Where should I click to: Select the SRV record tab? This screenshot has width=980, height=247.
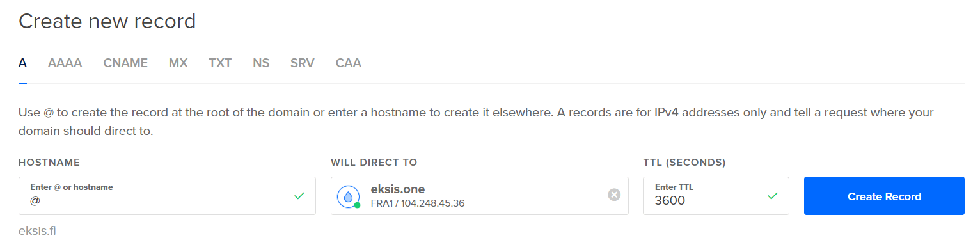pyautogui.click(x=303, y=63)
